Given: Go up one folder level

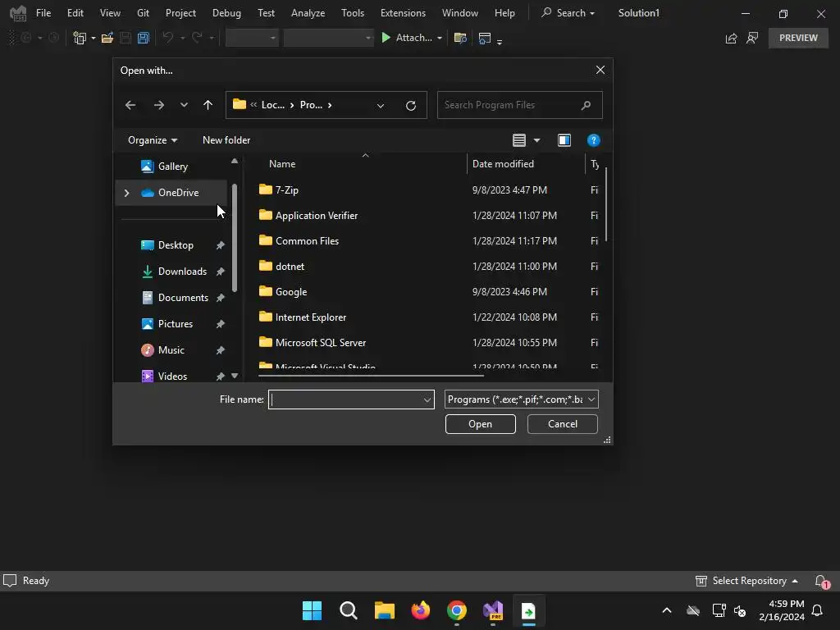Looking at the screenshot, I should [208, 105].
